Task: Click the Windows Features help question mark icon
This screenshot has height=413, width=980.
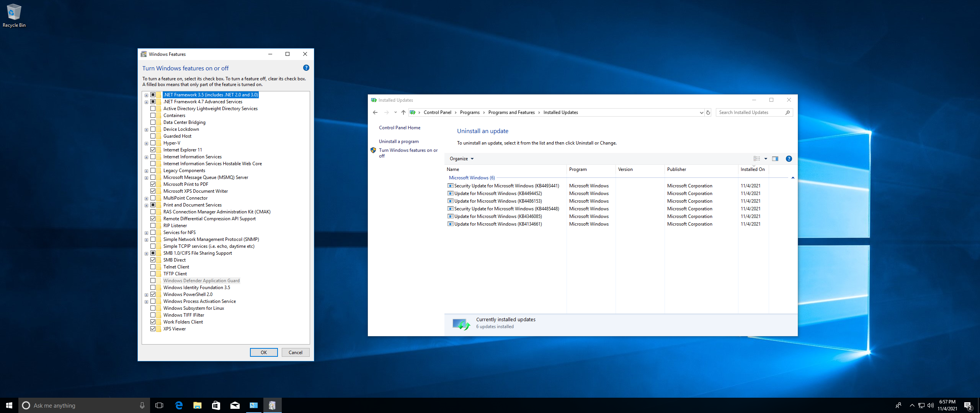Action: coord(306,68)
